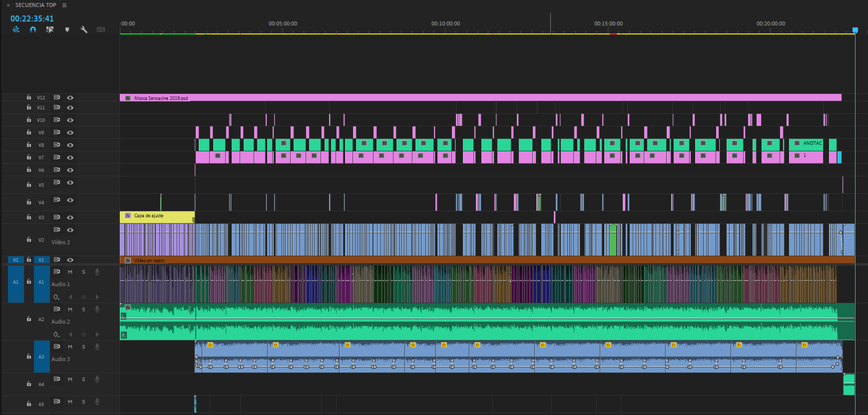Toggle lock on track V12
The height and width of the screenshot is (415, 868).
tap(29, 97)
